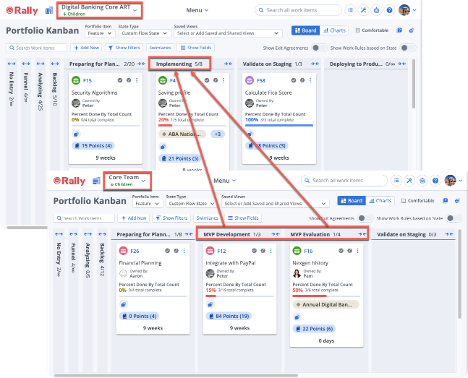
Task: Expand the No Entry column in Digital Banking window
Action: (11, 64)
